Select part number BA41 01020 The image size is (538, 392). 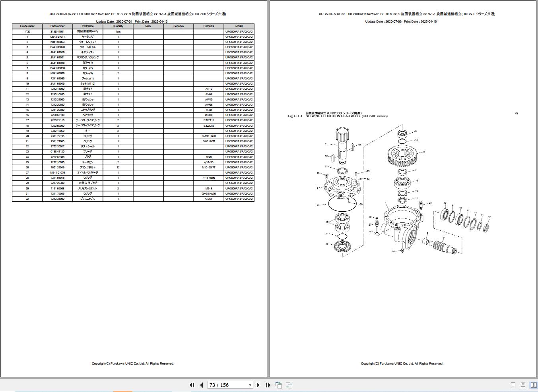[x=57, y=47]
